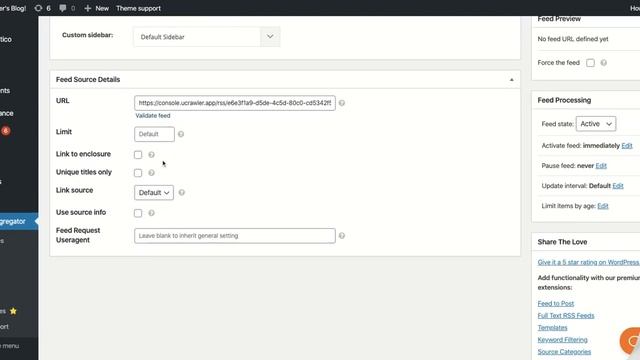The image size is (640, 360).
Task: Check the Force the feed checkbox
Action: point(590,62)
